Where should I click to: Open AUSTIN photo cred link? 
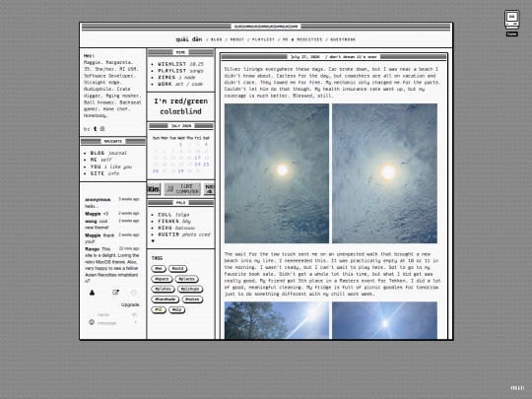(184, 234)
